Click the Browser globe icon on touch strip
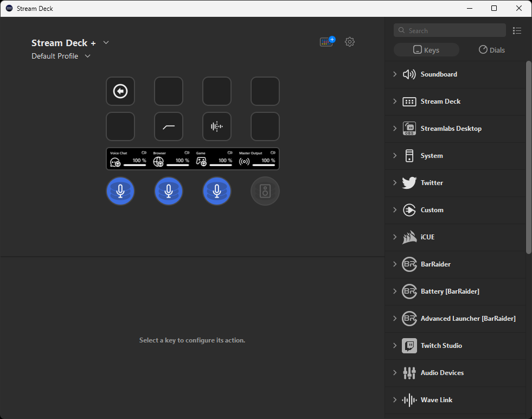Screen dimensions: 532x419 point(158,162)
